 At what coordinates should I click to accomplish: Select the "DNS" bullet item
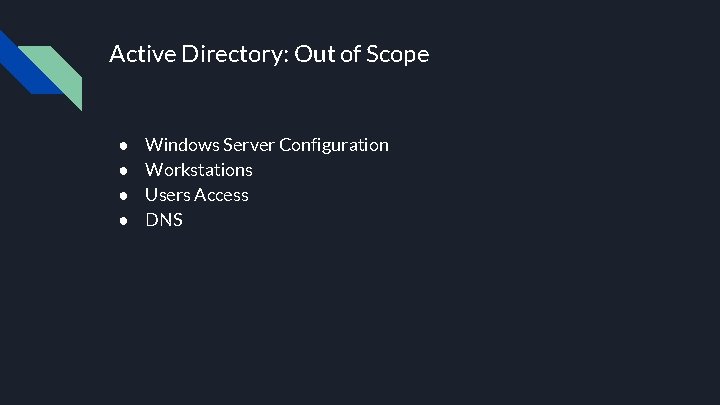click(x=164, y=219)
